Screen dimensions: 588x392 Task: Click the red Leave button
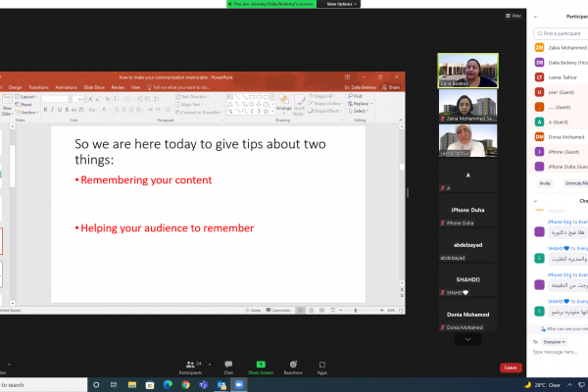510,367
